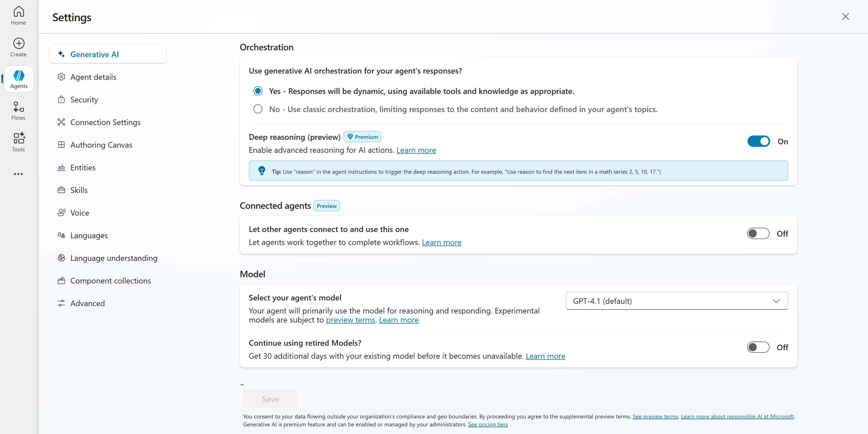868x434 pixels.
Task: Turn off the Deep reasoning toggle
Action: pyautogui.click(x=758, y=141)
